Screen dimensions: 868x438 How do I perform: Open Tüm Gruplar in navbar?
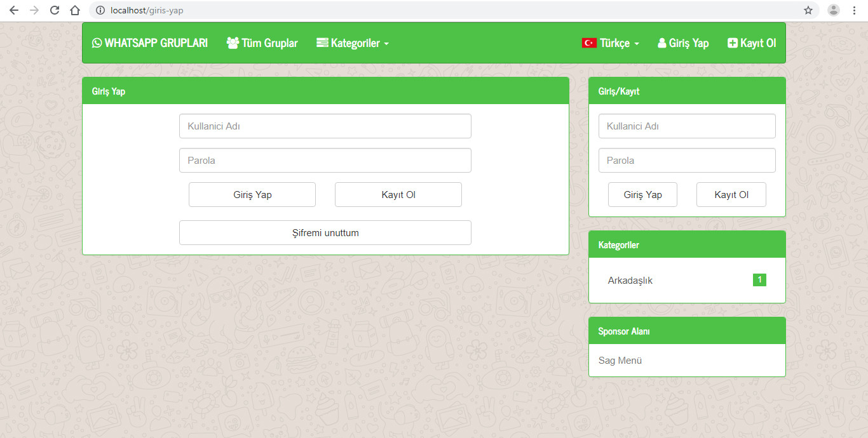(x=262, y=43)
